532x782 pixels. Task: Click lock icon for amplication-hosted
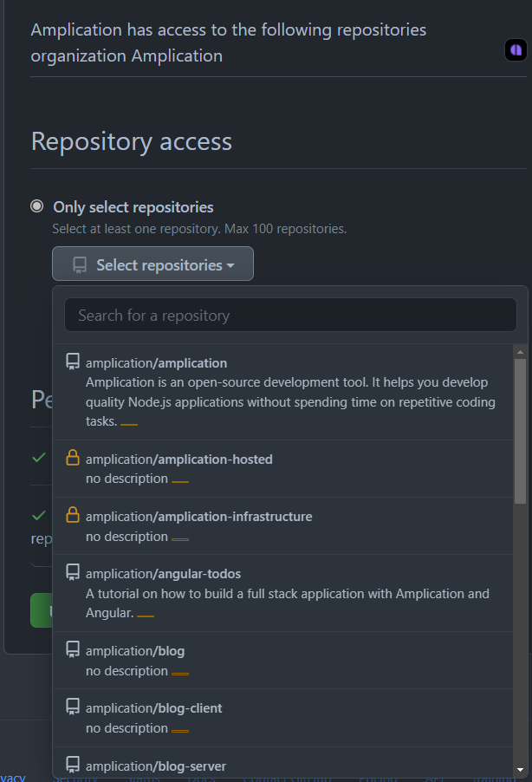point(74,459)
